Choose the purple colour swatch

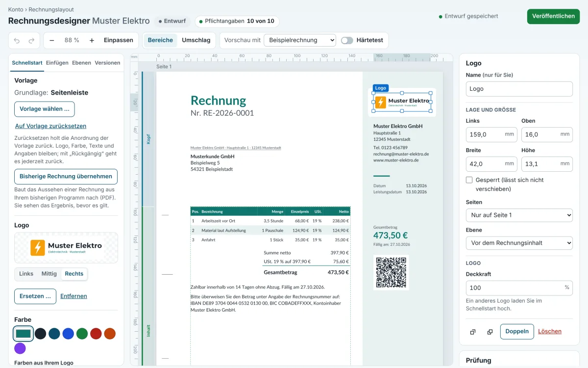point(20,348)
